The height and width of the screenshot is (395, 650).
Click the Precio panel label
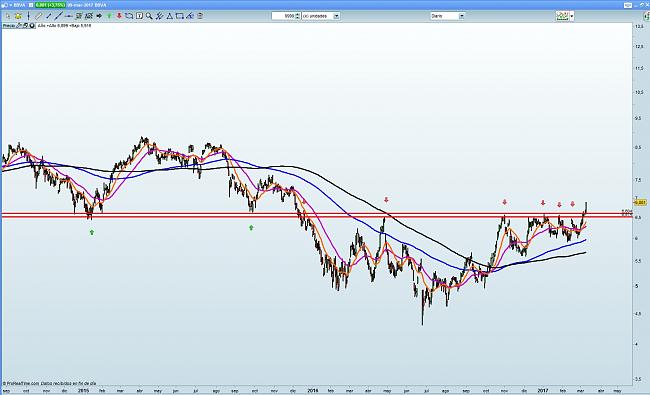point(9,26)
